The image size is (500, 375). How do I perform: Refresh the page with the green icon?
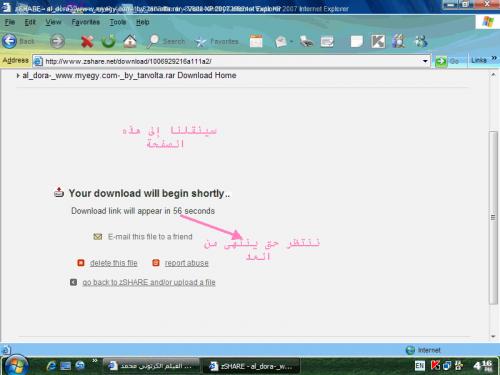pos(108,41)
